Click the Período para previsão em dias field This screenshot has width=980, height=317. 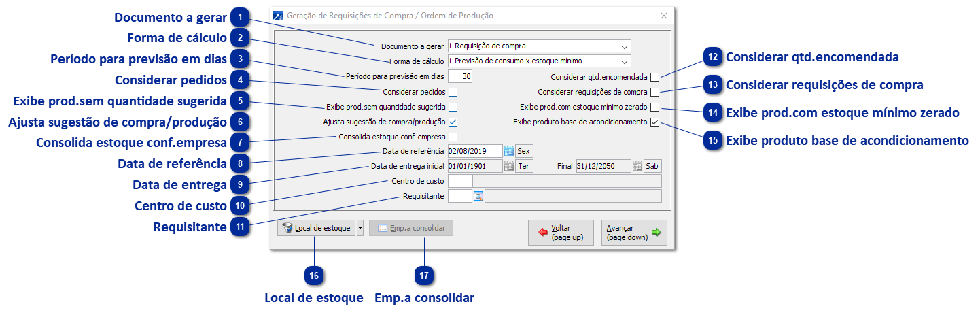pos(460,76)
